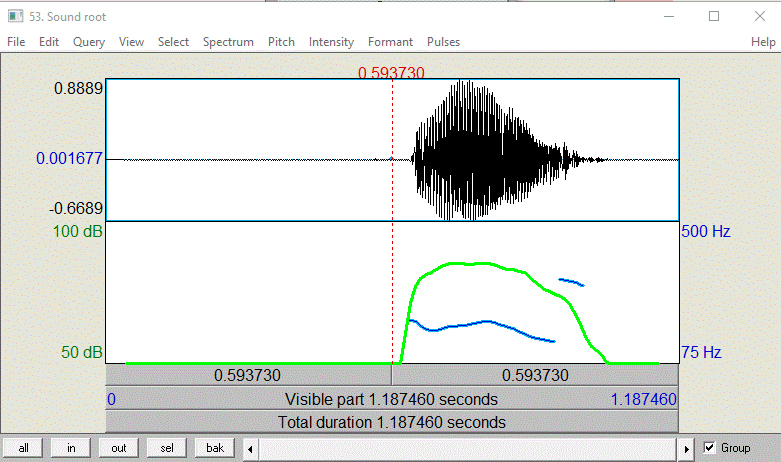Maximize the Sound root window

click(x=714, y=16)
